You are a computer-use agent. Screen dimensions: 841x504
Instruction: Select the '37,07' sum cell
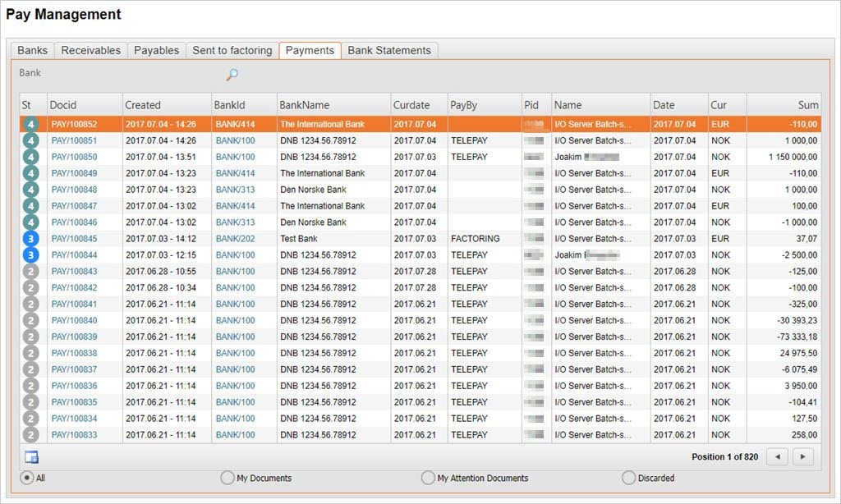(784, 239)
